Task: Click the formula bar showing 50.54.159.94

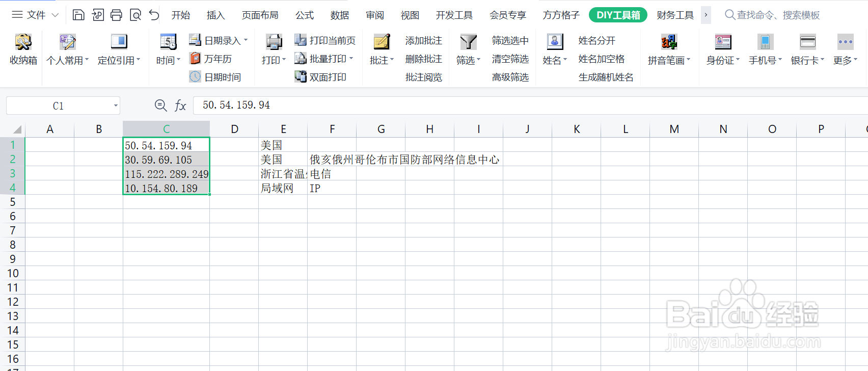Action: pos(530,105)
